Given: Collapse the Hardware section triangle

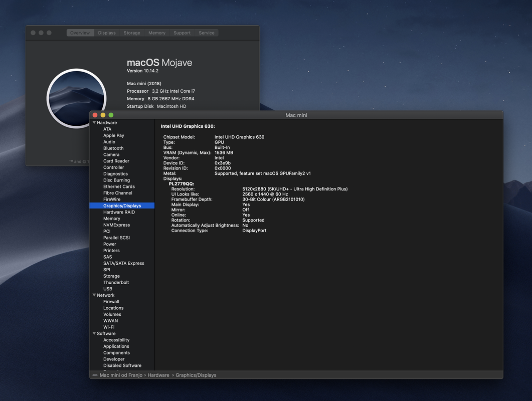Looking at the screenshot, I should click(x=94, y=122).
